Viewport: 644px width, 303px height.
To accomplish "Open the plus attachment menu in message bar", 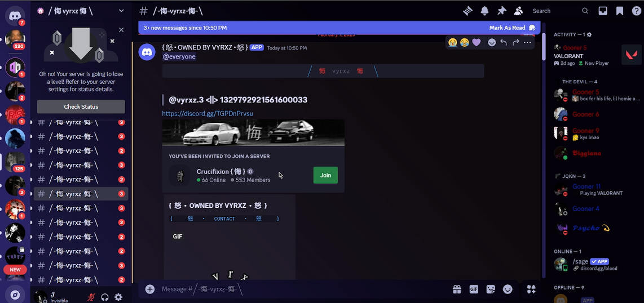I will click(x=150, y=289).
